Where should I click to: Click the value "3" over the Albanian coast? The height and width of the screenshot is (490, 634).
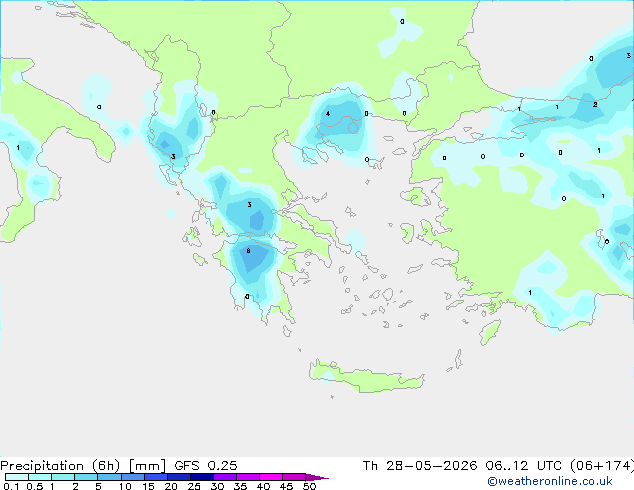pos(173,157)
